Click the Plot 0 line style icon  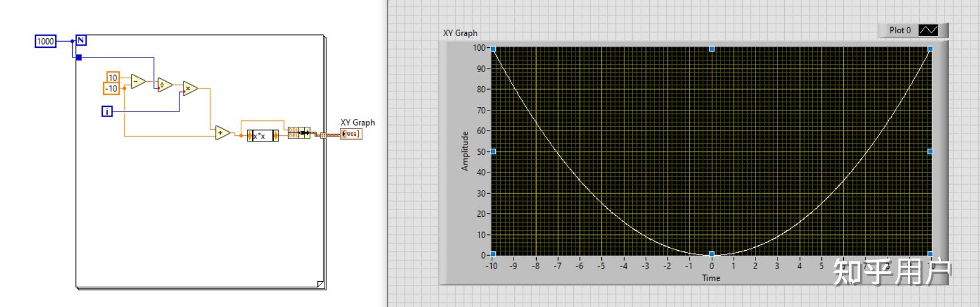pyautogui.click(x=928, y=30)
